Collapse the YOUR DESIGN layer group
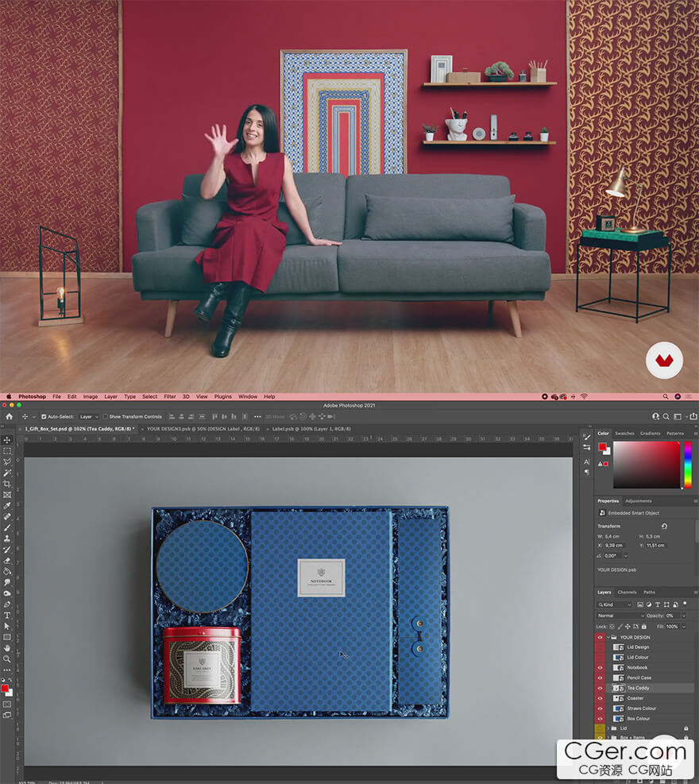Screen dimensions: 699x784 point(608,637)
